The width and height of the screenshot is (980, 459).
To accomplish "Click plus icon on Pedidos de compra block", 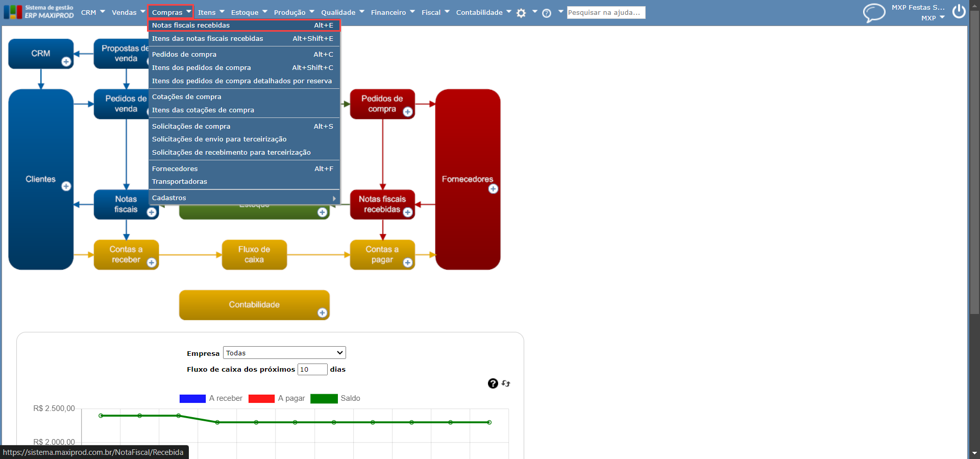I will point(408,112).
